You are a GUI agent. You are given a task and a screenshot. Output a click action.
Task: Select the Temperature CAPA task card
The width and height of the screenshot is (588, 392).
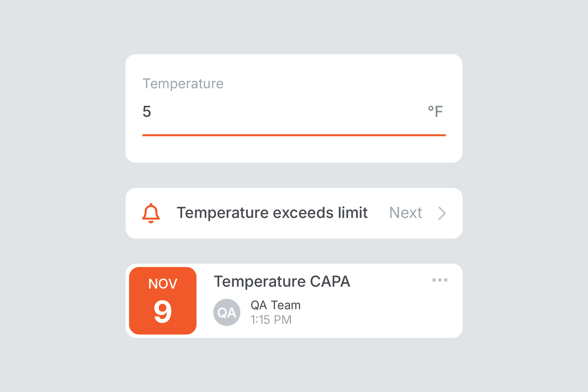click(294, 301)
